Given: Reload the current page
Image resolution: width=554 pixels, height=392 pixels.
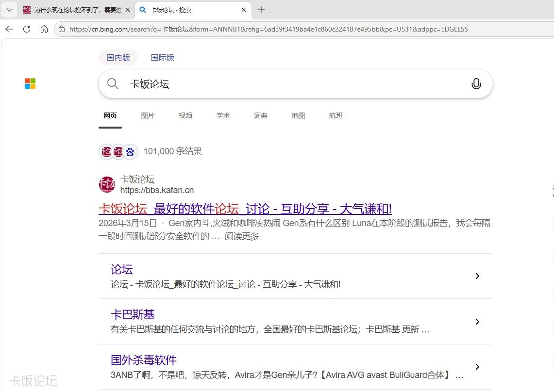Looking at the screenshot, I should point(27,29).
